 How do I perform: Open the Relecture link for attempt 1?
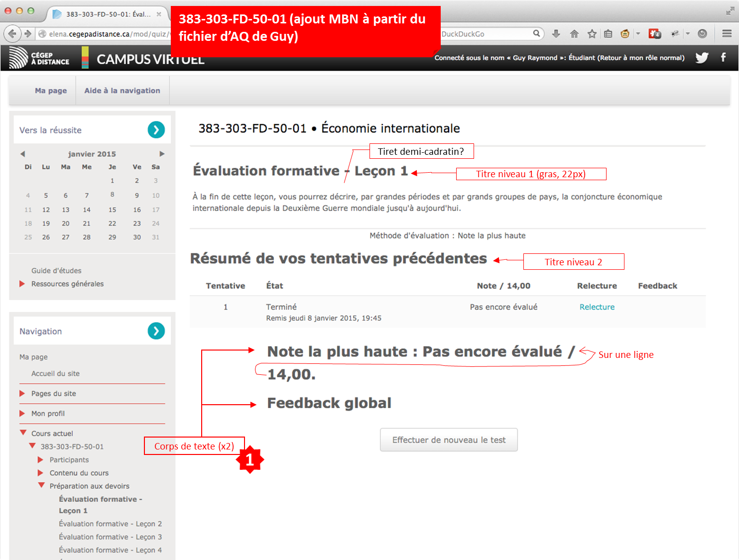pos(597,307)
